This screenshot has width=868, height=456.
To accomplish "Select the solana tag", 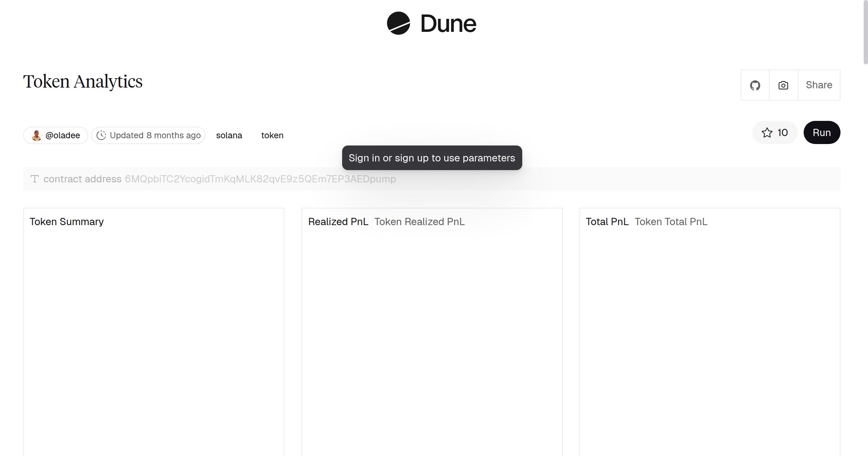I will (x=229, y=135).
